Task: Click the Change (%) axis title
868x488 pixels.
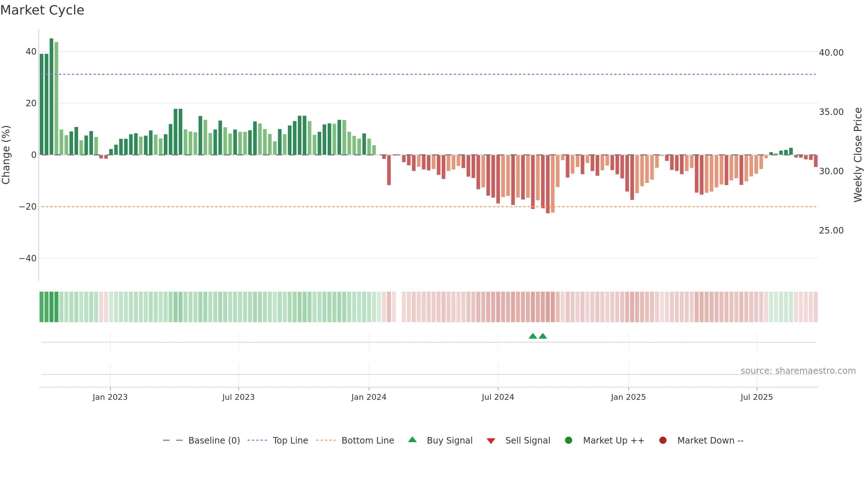Action: pos(6,155)
